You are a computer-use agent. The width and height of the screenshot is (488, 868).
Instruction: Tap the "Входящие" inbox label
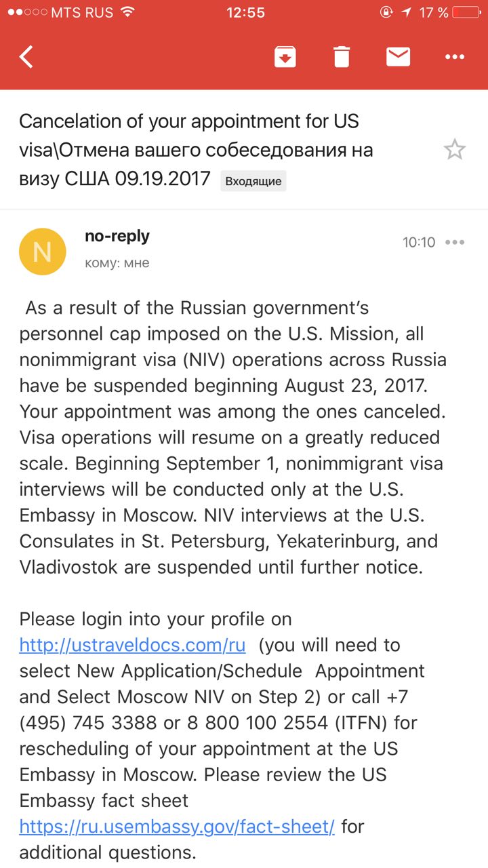[x=253, y=181]
